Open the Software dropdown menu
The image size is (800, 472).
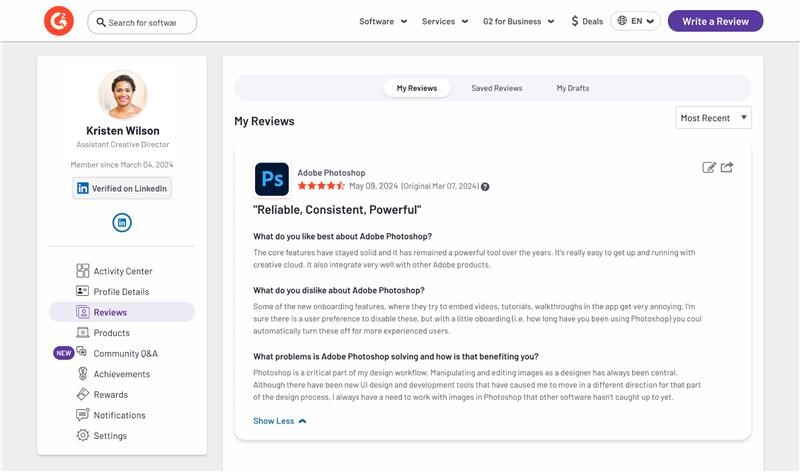tap(383, 21)
